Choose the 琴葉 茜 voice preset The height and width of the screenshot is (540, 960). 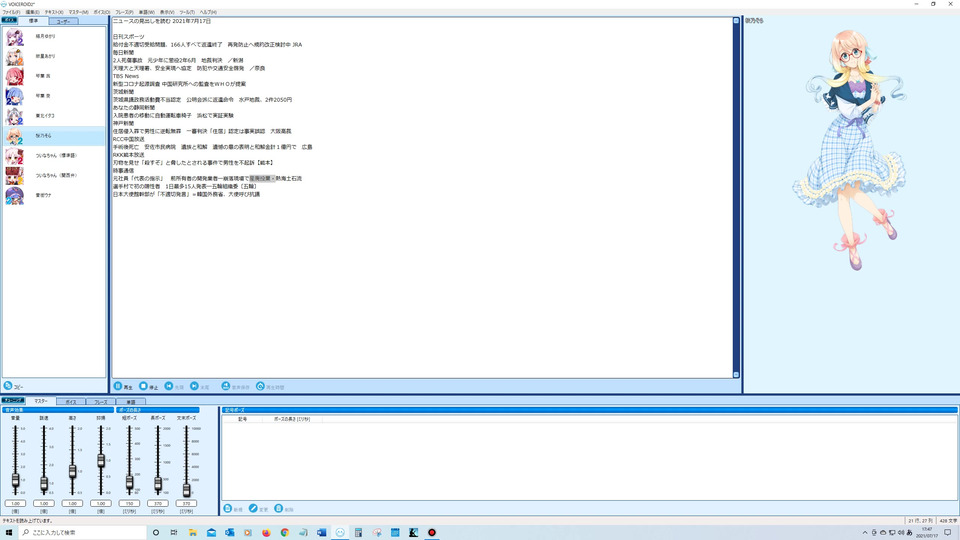click(x=15, y=76)
